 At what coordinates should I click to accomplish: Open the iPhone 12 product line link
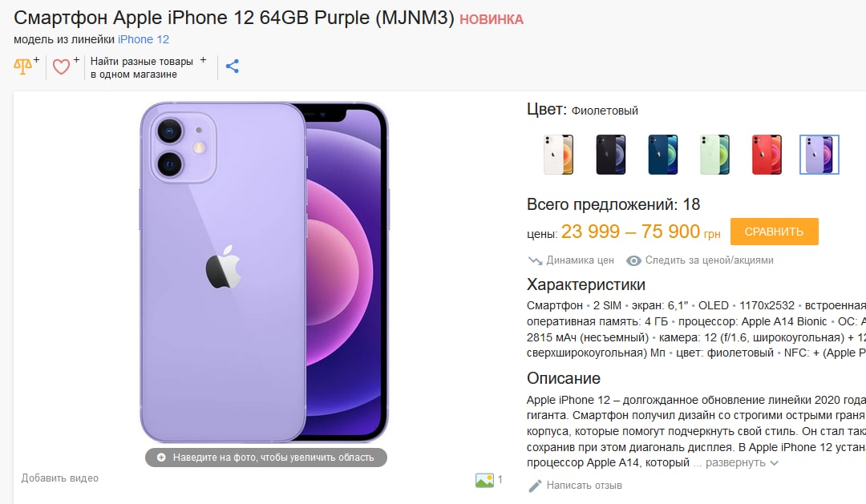(x=144, y=40)
